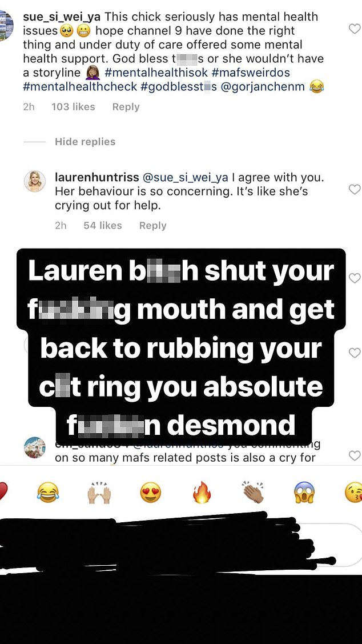
Task: Reply to sue_si_wei_ya's comment
Action: pos(126,107)
